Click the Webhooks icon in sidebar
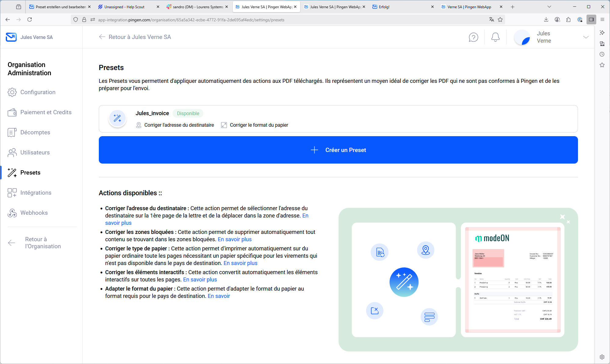The width and height of the screenshot is (610, 364). point(12,213)
